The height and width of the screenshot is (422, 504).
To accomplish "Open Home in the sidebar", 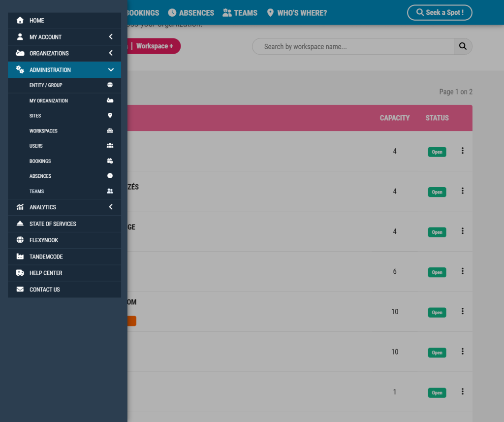I will tap(64, 21).
